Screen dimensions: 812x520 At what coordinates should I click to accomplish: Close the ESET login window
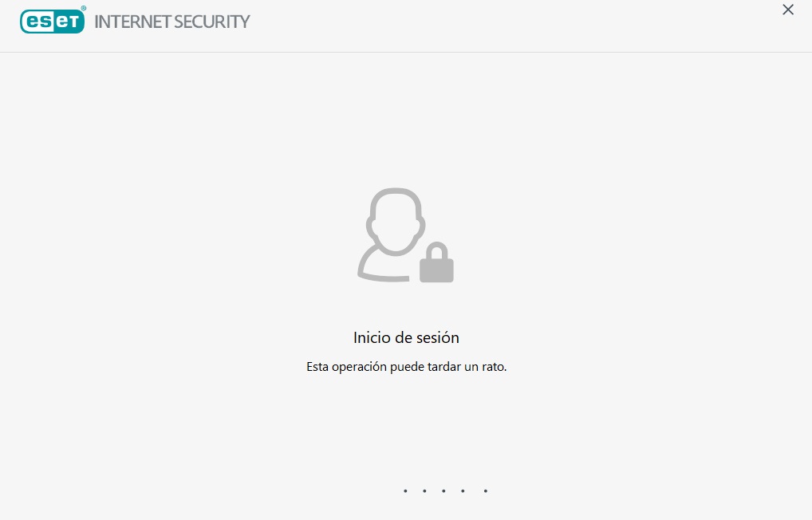point(787,10)
